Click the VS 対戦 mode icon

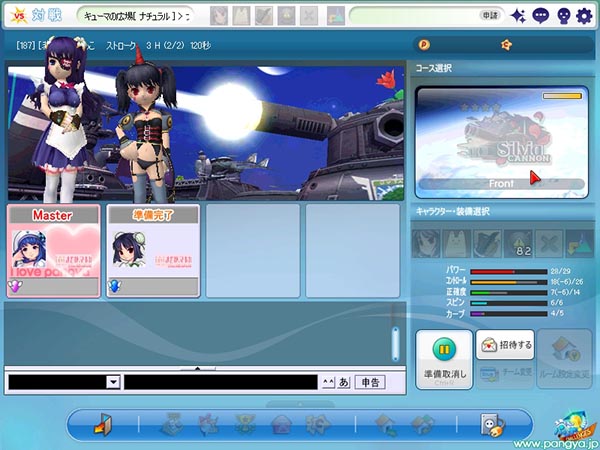[x=35, y=16]
